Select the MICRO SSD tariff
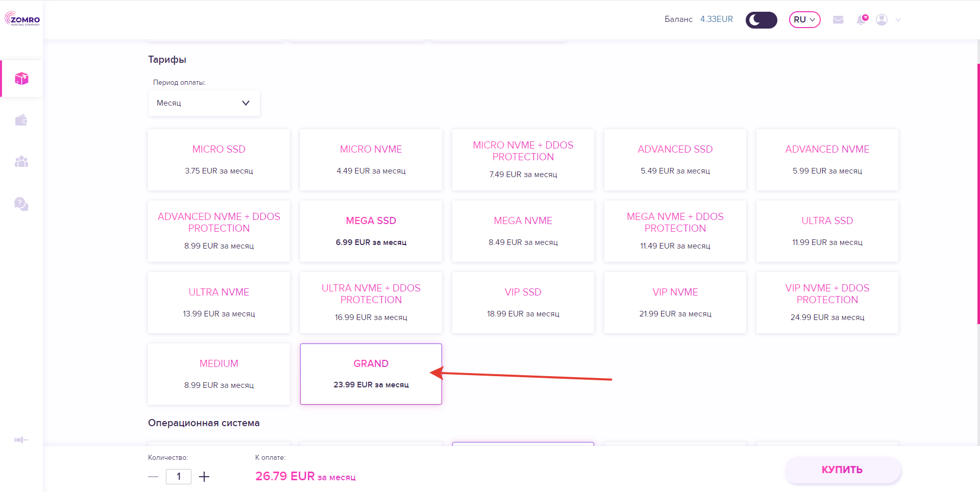This screenshot has width=980, height=492. (x=219, y=159)
